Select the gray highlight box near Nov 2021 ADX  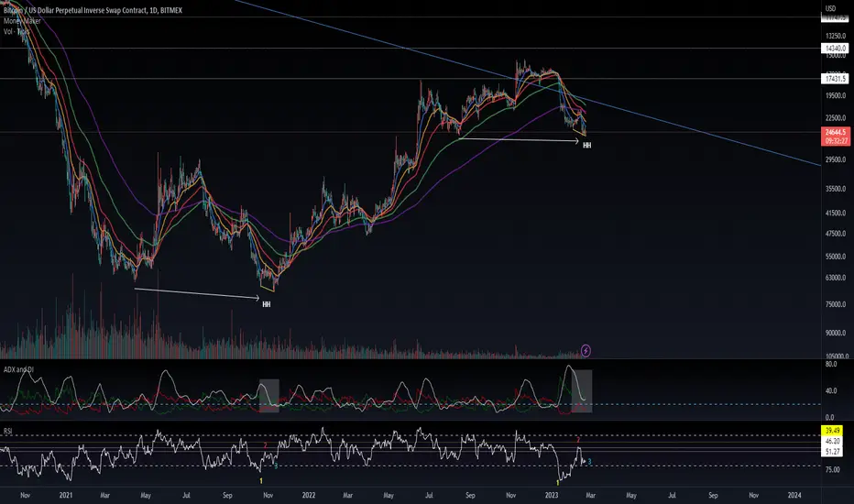(268, 396)
